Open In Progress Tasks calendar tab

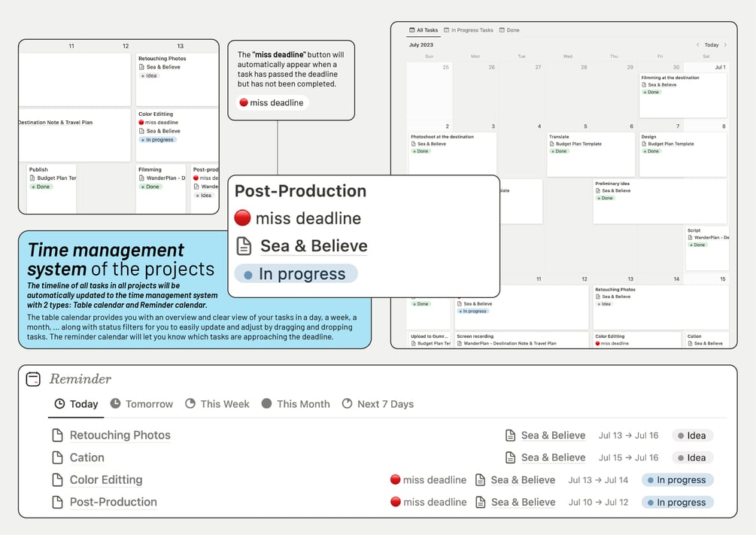tap(469, 30)
